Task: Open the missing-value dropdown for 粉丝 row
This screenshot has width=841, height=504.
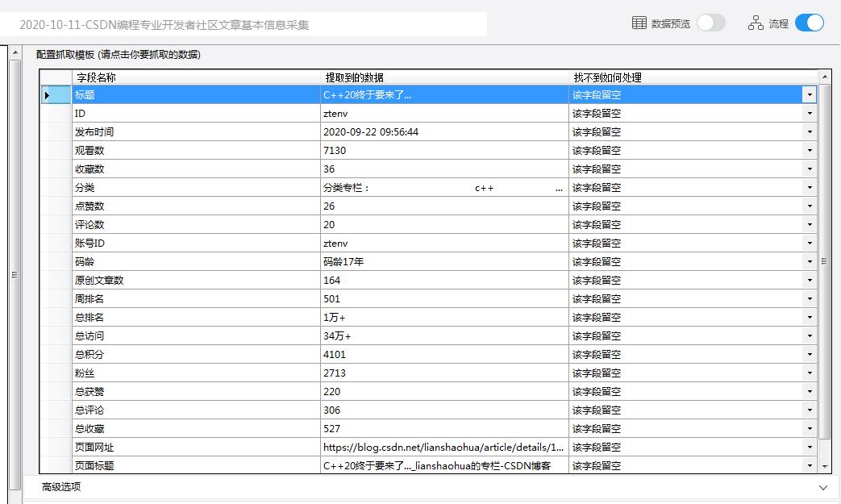Action: click(810, 373)
